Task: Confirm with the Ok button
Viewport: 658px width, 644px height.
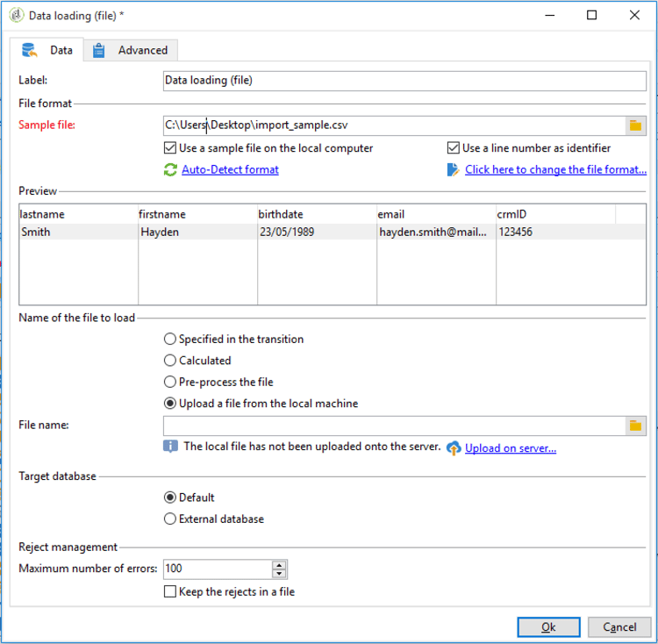Action: pos(548,627)
